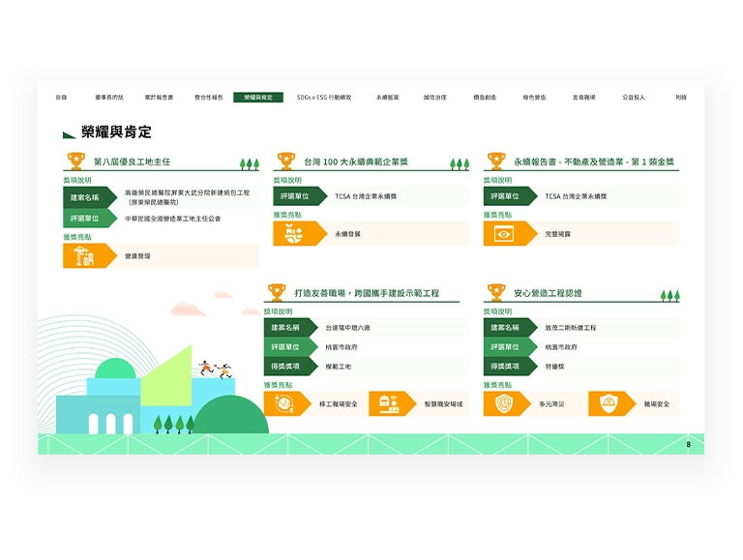Click the 永續報告書 - 不動產及營造業 award title
This screenshot has width=743, height=560.
(x=594, y=162)
